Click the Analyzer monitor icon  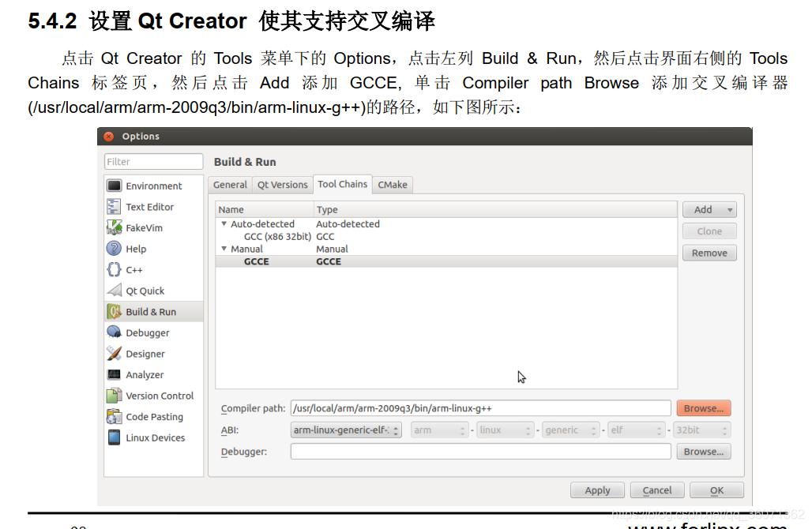[x=114, y=374]
